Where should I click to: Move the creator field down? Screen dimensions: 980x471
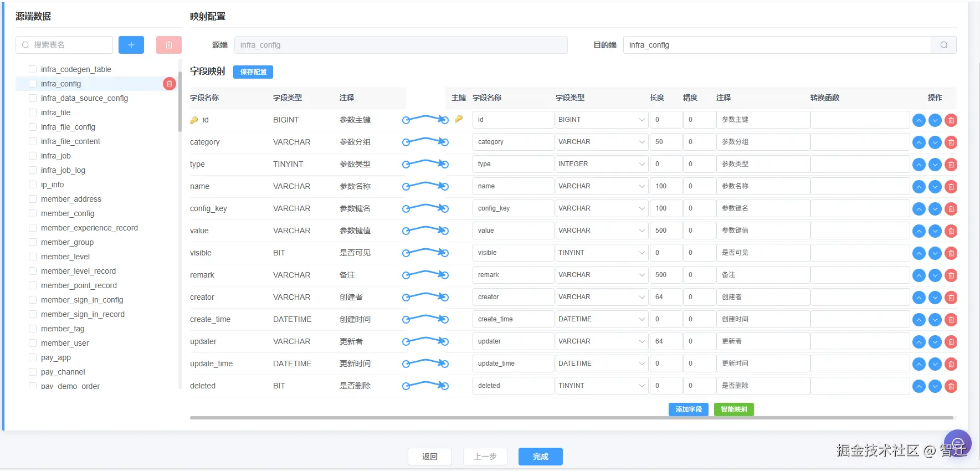[x=935, y=298]
